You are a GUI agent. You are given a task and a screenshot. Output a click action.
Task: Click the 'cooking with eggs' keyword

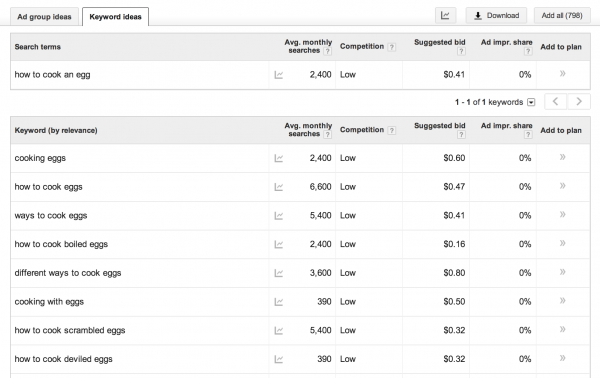(x=49, y=301)
